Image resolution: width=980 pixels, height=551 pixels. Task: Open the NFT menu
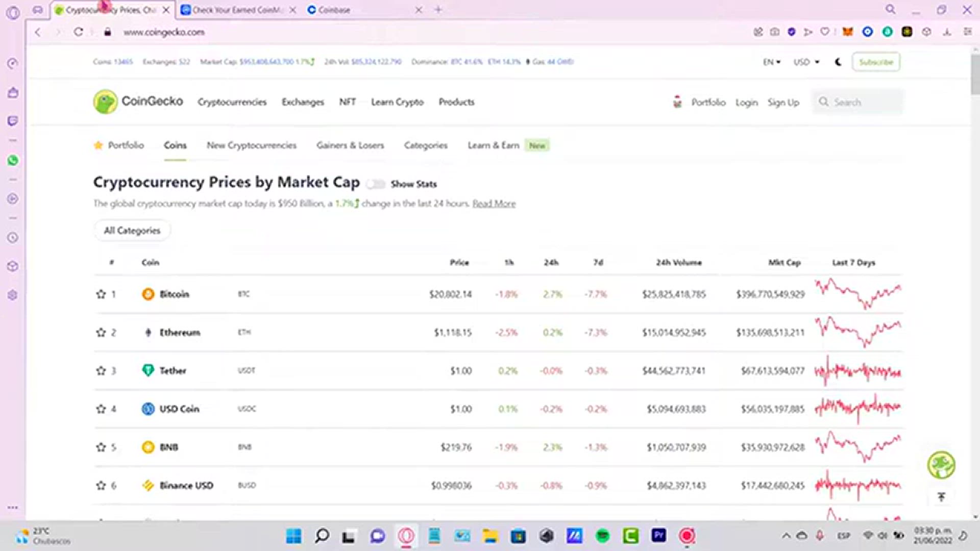tap(347, 102)
